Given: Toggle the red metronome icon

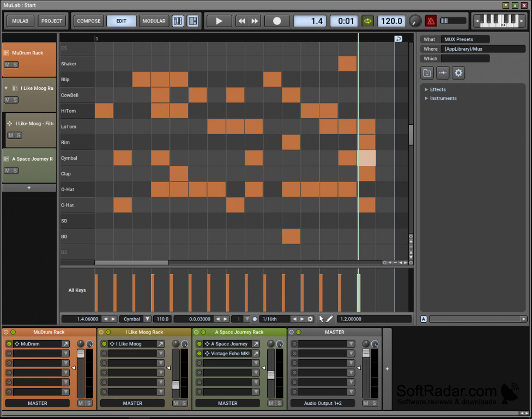Looking at the screenshot, I should (x=431, y=21).
